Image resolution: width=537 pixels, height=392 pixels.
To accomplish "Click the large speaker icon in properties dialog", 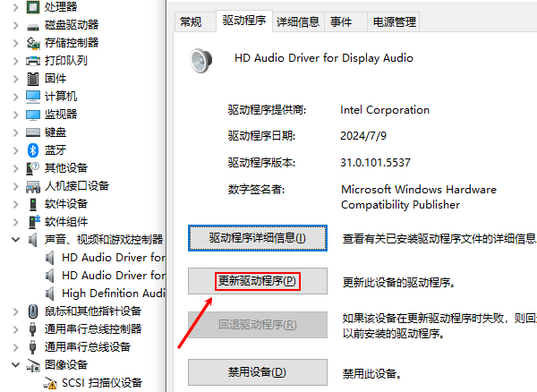I will [x=201, y=59].
